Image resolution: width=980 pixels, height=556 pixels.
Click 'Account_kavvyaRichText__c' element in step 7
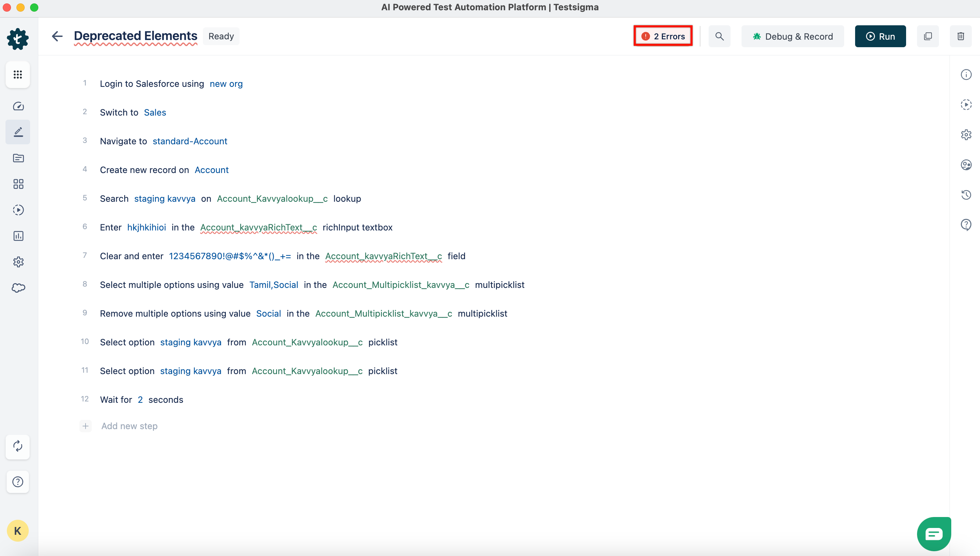pos(384,256)
